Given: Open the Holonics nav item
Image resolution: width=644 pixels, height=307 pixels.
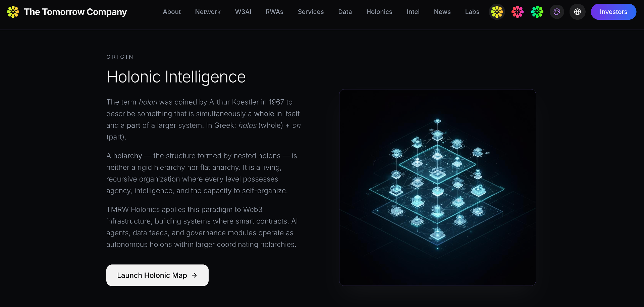Looking at the screenshot, I should (x=379, y=12).
